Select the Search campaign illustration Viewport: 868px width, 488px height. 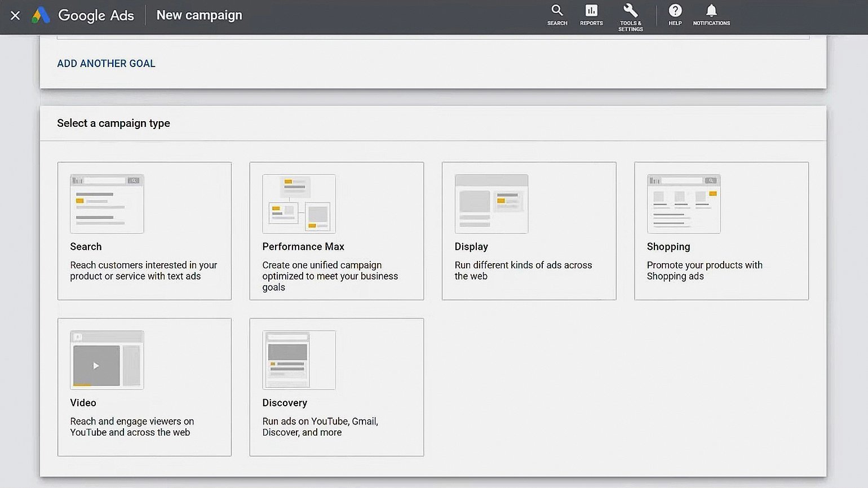(107, 204)
